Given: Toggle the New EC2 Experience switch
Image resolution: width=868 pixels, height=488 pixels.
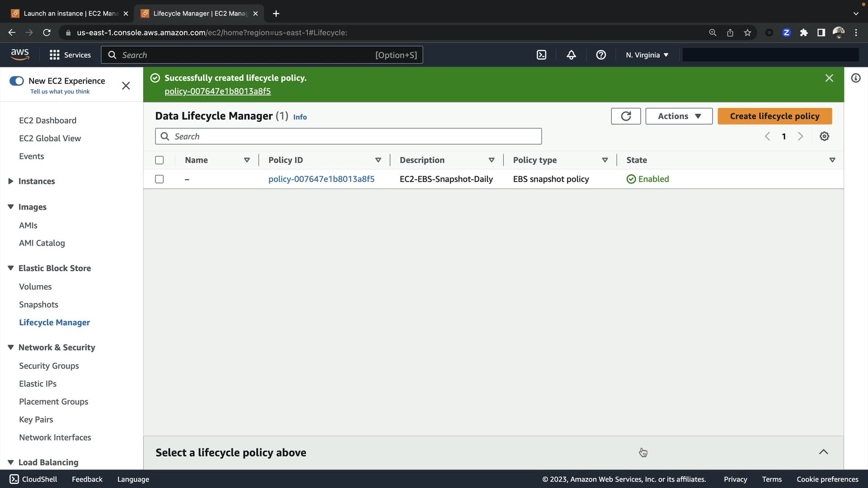Looking at the screenshot, I should coord(17,81).
